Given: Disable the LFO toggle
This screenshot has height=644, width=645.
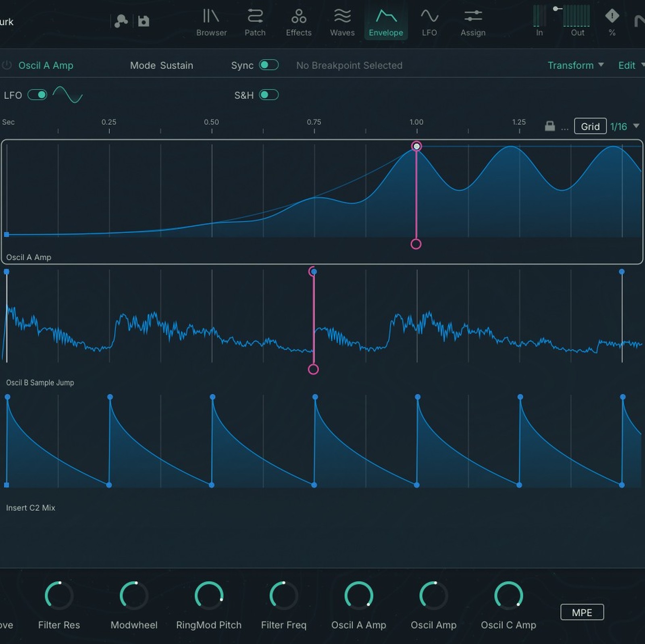Looking at the screenshot, I should pyautogui.click(x=38, y=95).
